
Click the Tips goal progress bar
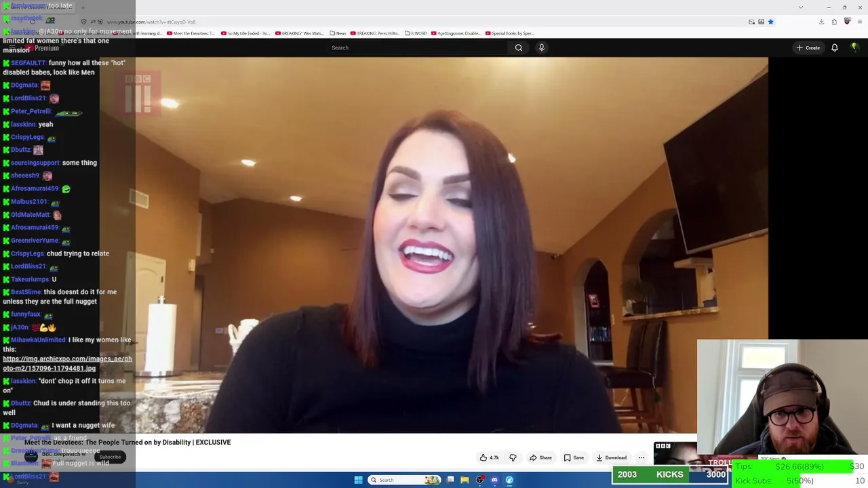(x=799, y=466)
